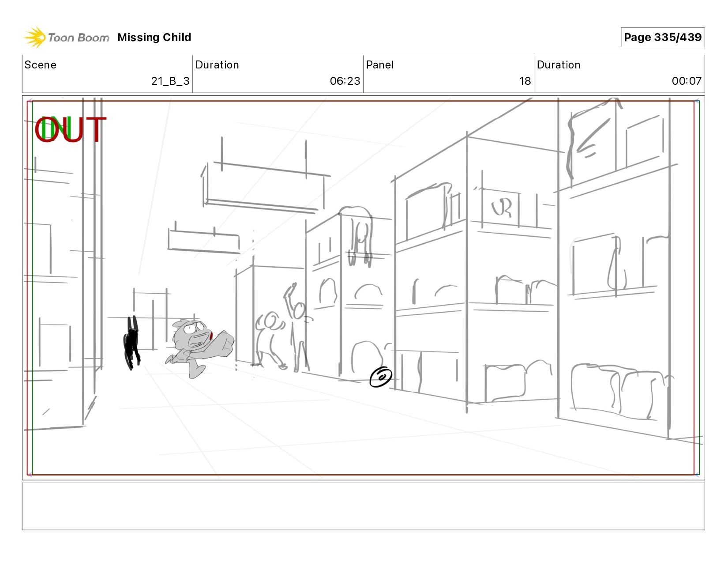Click the black silhouette figure in the drawing
Image resolution: width=728 pixels, height=563 pixels.
click(x=131, y=342)
